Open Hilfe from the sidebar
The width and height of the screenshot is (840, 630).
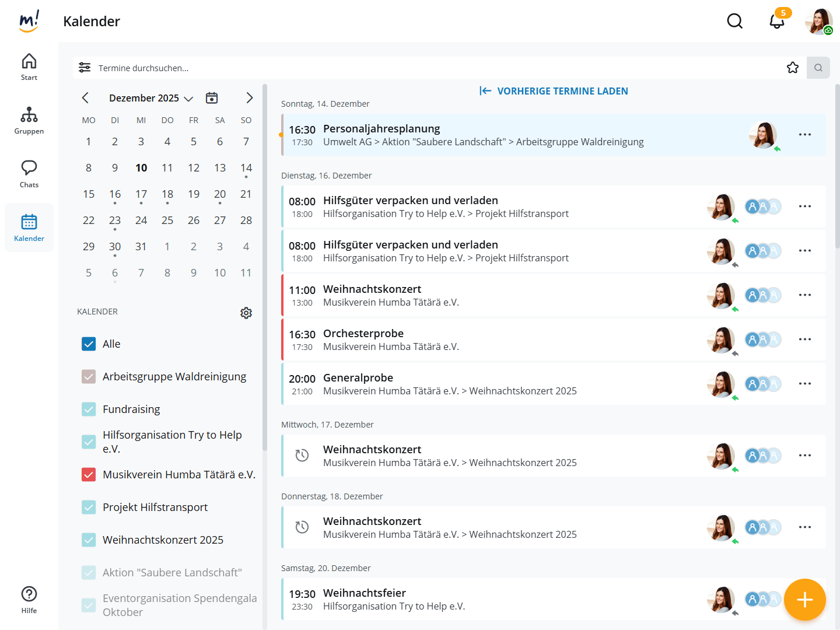click(x=29, y=600)
